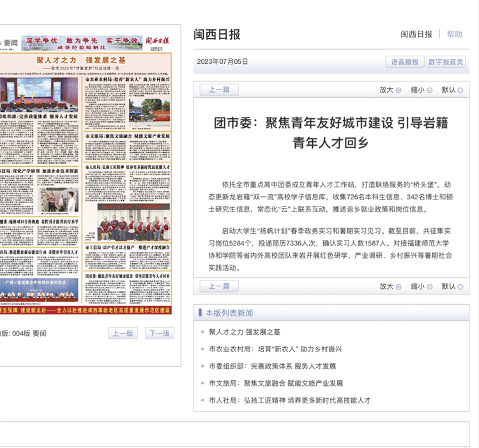Click the 市工信局 article block on newspaper page
The width and height of the screenshot is (479, 448).
coord(127,258)
